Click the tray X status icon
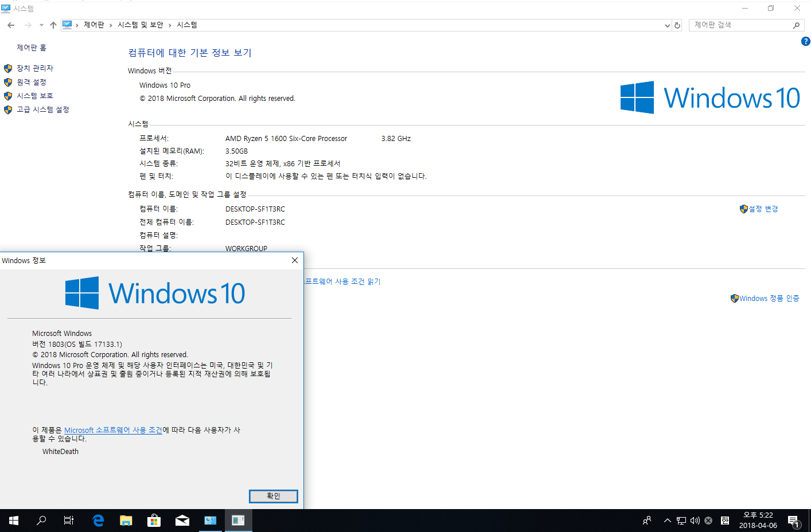Screen dimensions: 811x532 [708, 521]
